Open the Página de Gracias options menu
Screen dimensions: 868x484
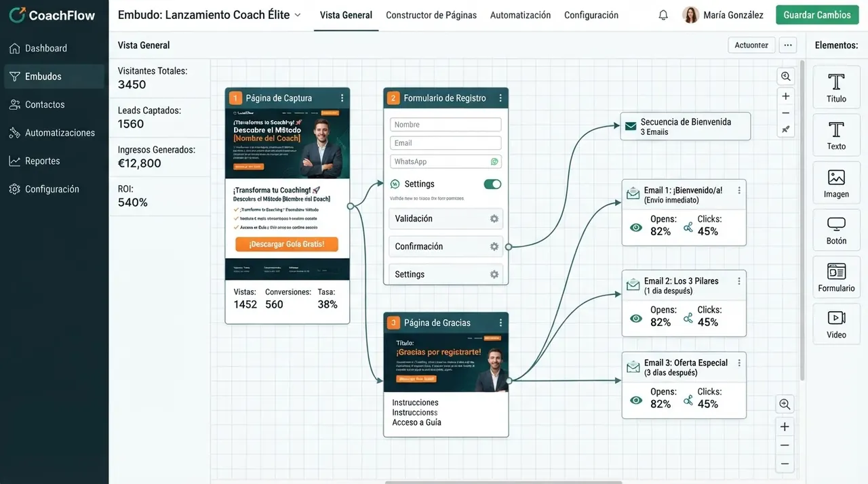coord(500,323)
